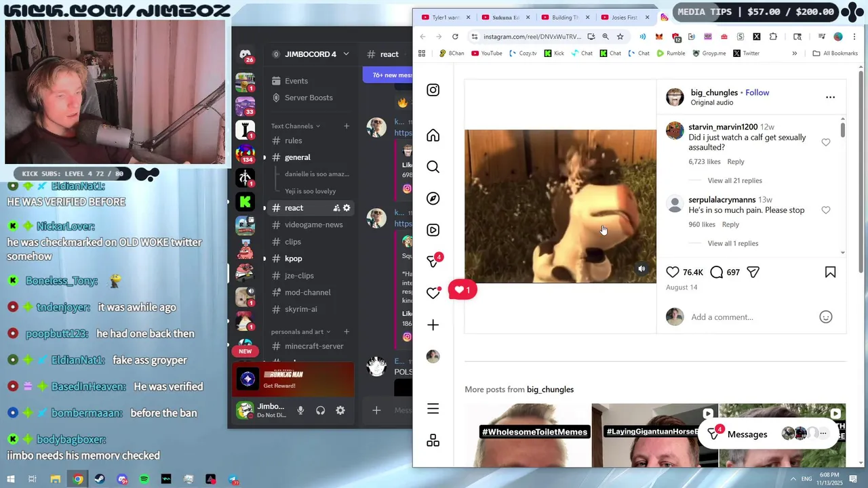Switch to Sukuna YouTube tab

click(505, 17)
